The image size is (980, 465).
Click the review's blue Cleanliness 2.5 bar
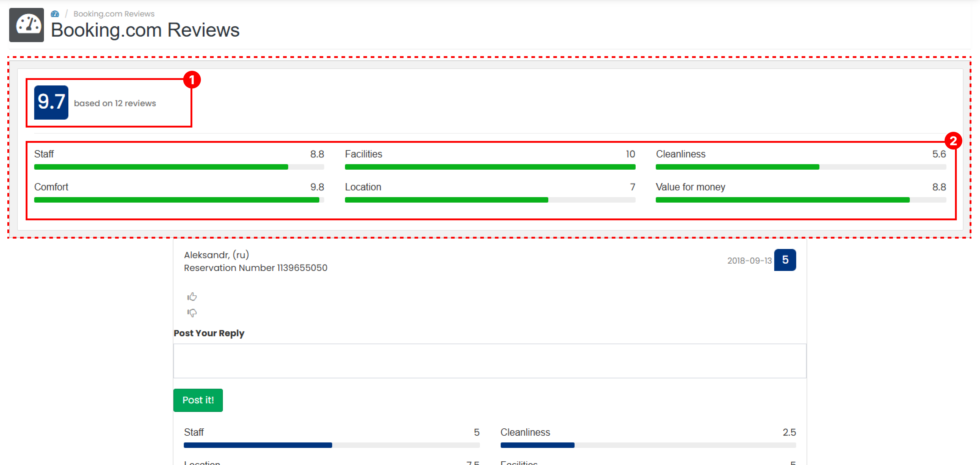click(x=537, y=445)
